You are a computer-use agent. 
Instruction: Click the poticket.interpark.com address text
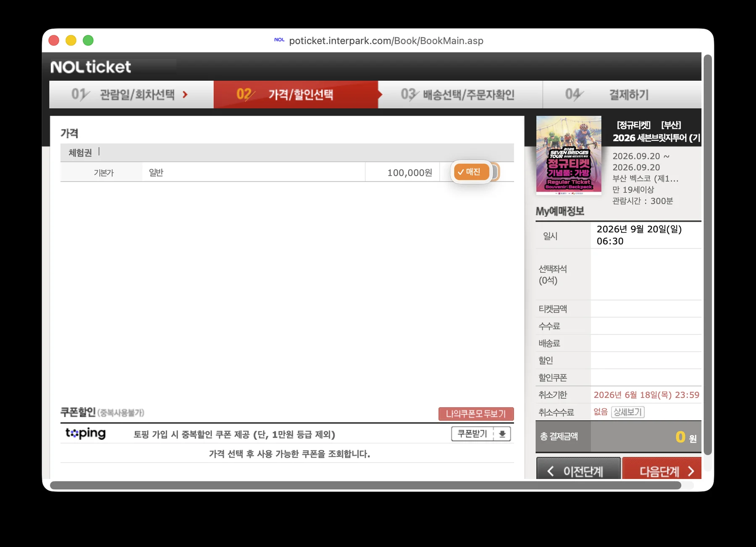click(x=386, y=41)
